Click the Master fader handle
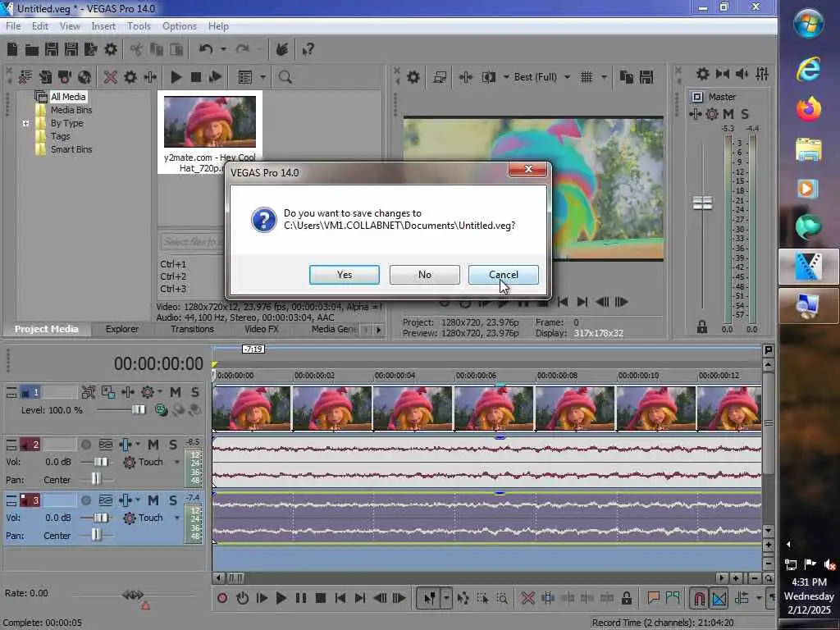Viewport: 840px width, 630px height. (x=702, y=203)
